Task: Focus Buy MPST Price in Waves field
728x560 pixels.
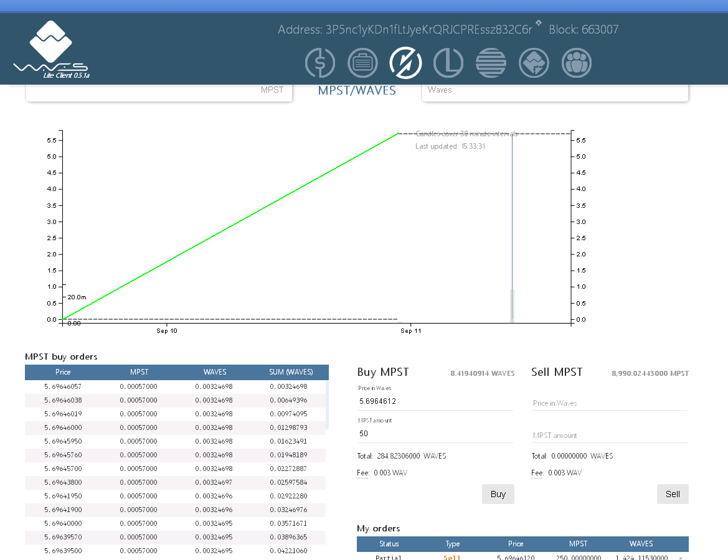Action: [435, 401]
